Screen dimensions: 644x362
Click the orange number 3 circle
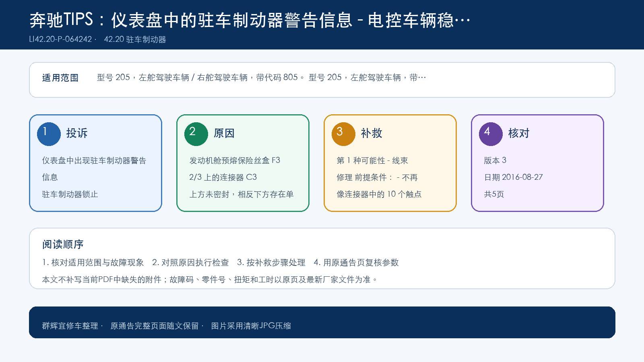343,134
